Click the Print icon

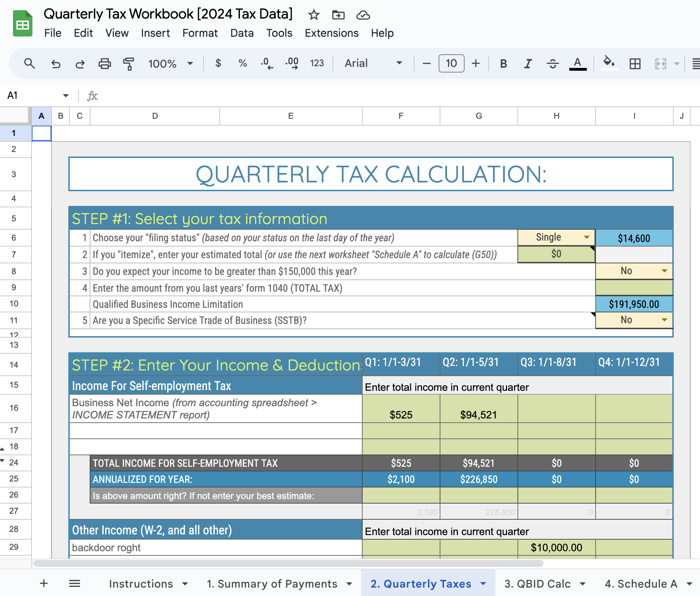click(104, 64)
